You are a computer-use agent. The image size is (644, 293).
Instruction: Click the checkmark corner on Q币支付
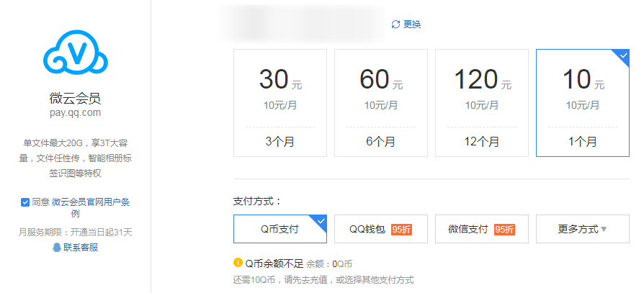(322, 220)
